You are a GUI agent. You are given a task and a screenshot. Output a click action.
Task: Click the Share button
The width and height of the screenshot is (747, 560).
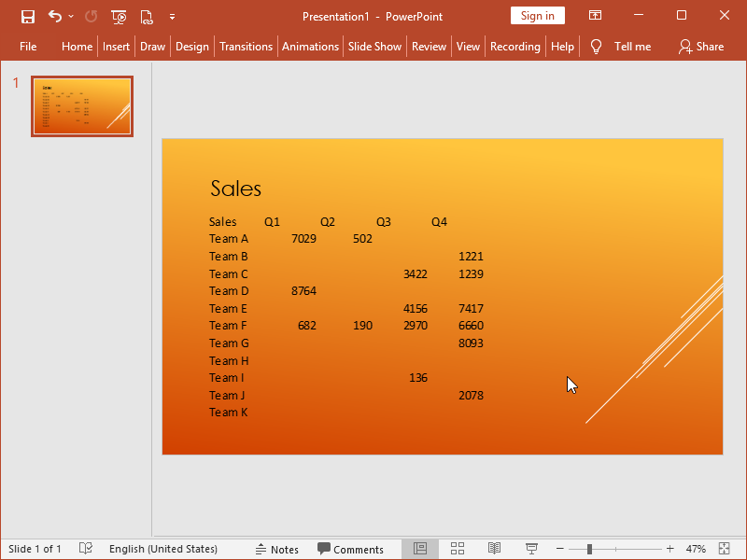tap(701, 46)
